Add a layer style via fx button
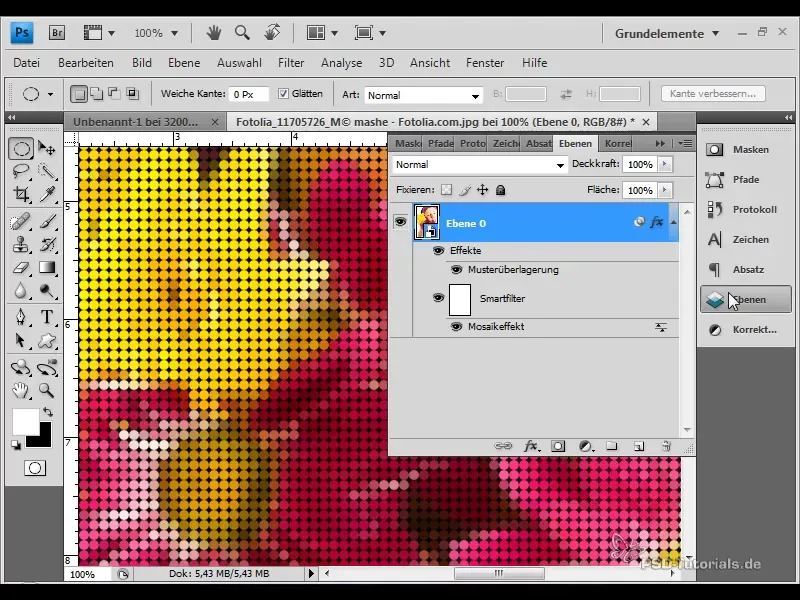The image size is (800, 600). [x=532, y=446]
